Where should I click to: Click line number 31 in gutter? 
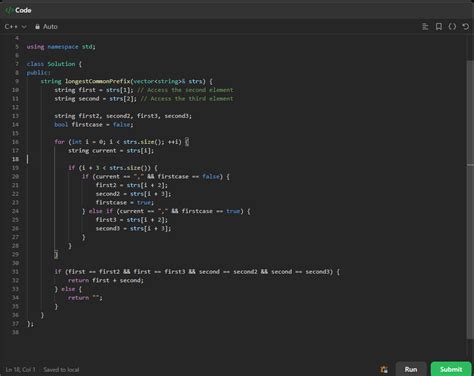(x=15, y=272)
